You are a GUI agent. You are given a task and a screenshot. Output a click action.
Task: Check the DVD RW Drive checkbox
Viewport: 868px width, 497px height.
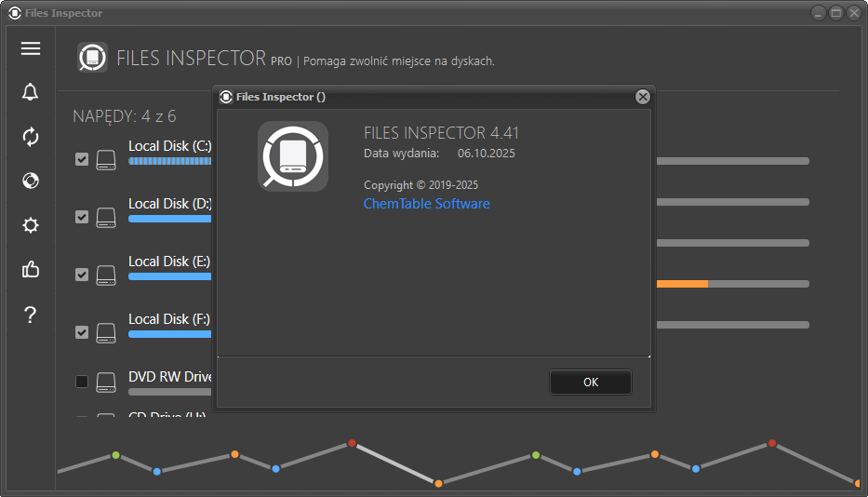pos(81,382)
